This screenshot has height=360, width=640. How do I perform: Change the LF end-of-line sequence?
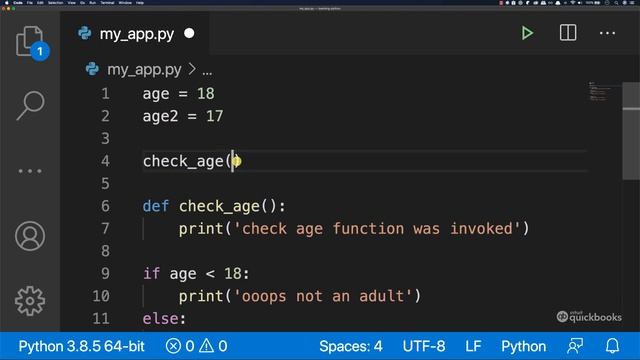click(x=473, y=346)
